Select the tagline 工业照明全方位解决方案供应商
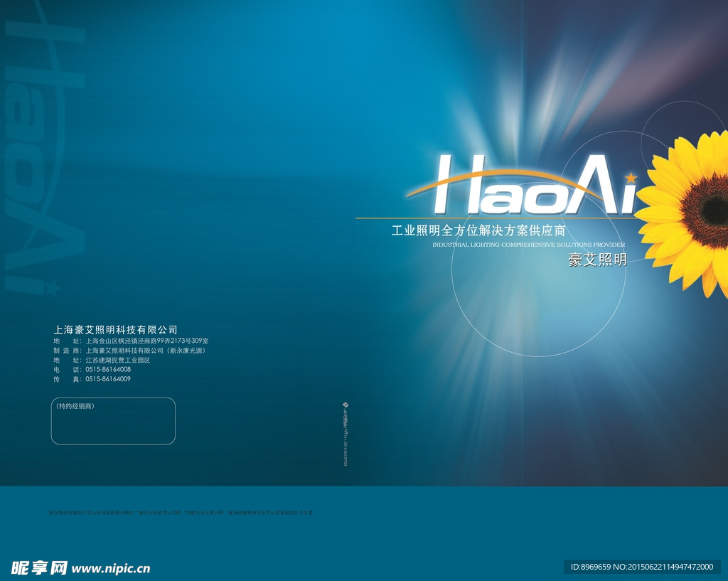728x581 pixels. tap(478, 230)
